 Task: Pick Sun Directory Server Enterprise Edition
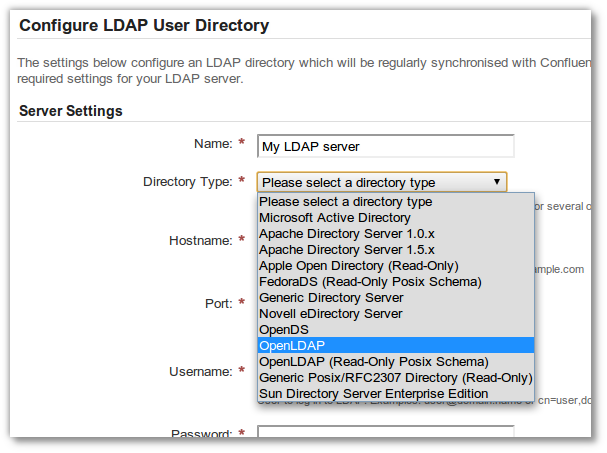pos(373,393)
